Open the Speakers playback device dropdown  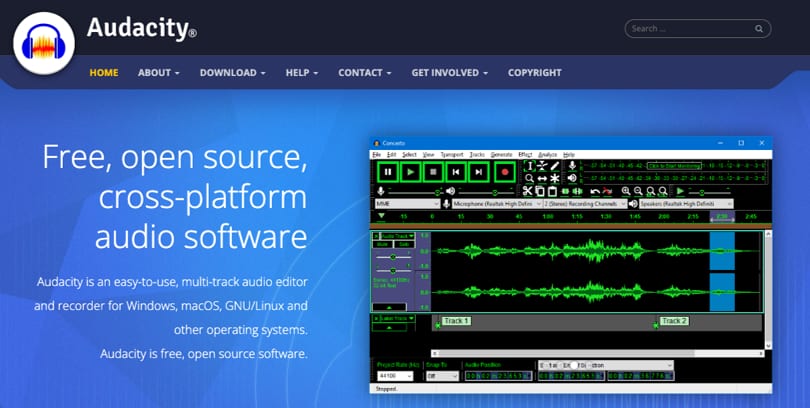687,204
